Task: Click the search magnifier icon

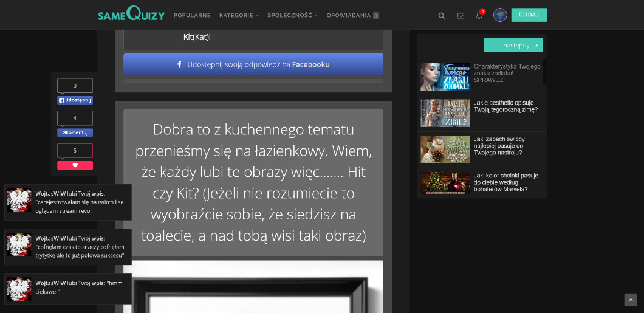Action: pos(442,16)
